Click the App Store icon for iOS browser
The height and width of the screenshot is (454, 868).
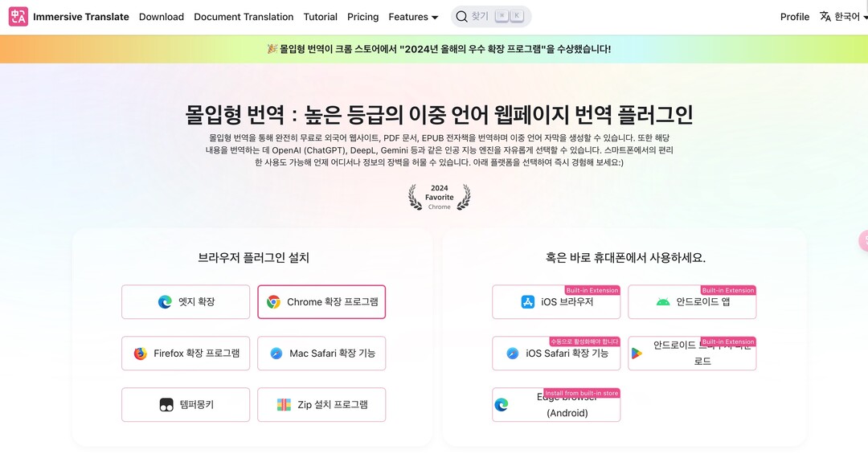[528, 302]
